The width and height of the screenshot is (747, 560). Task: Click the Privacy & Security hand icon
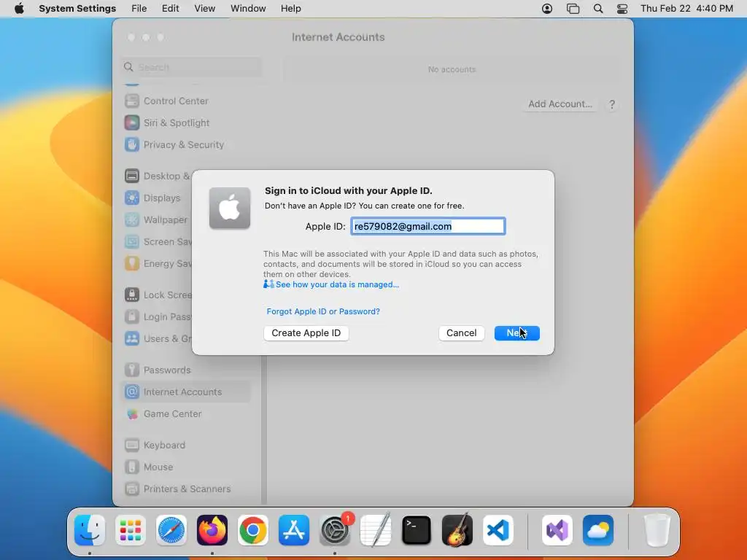pyautogui.click(x=132, y=145)
